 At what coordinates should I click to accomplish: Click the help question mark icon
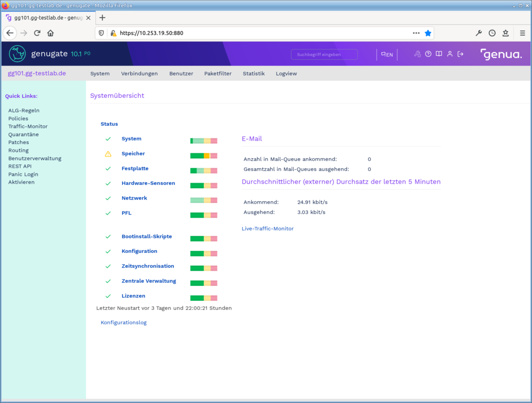click(428, 54)
